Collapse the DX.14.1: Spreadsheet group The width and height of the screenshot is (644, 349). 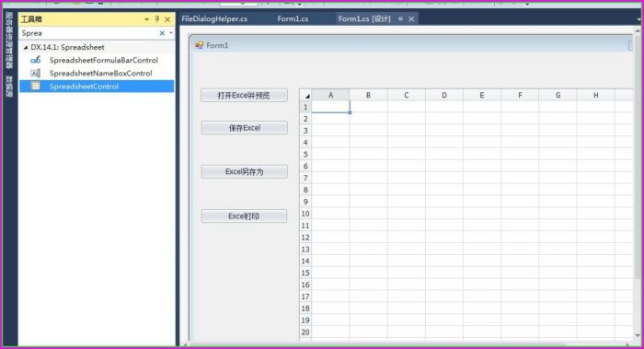pyautogui.click(x=26, y=47)
